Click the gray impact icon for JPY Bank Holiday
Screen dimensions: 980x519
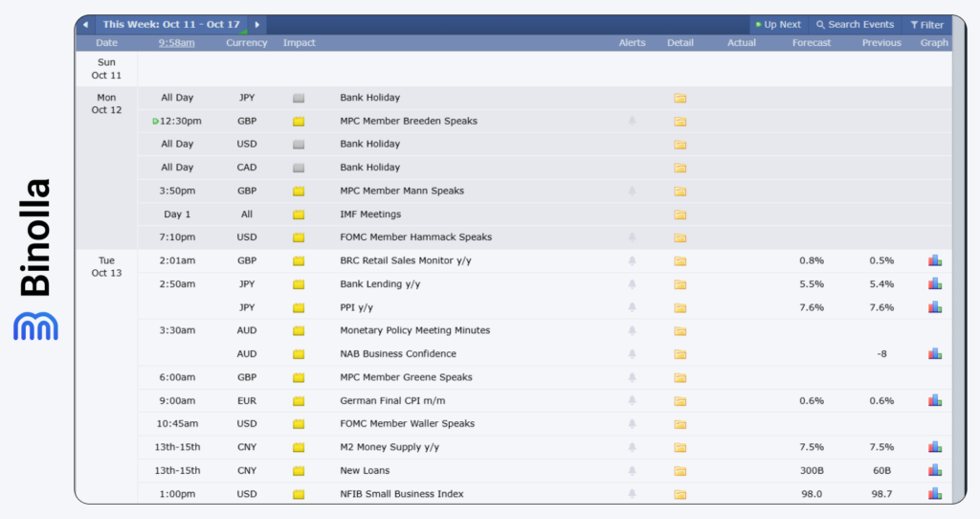pyautogui.click(x=299, y=99)
